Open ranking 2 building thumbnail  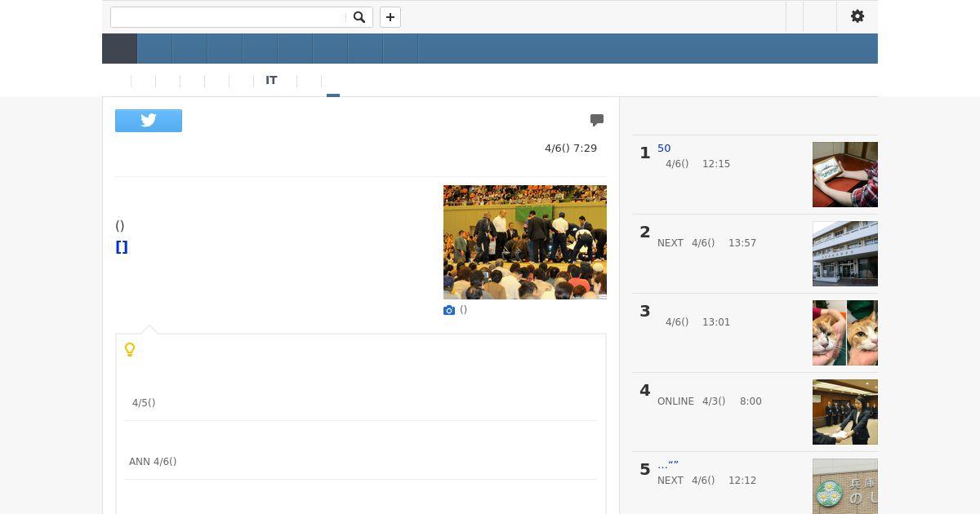click(845, 254)
